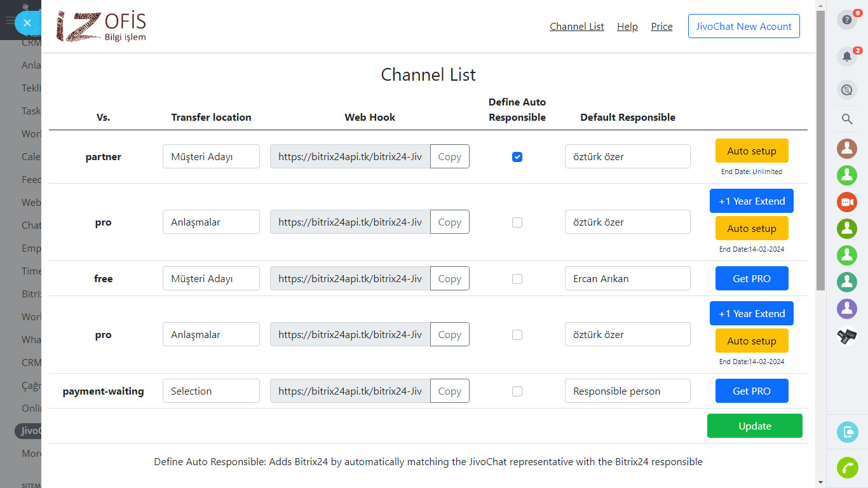This screenshot has height=488, width=868.
Task: Click the JivoChat New Acount button
Action: coord(743,27)
